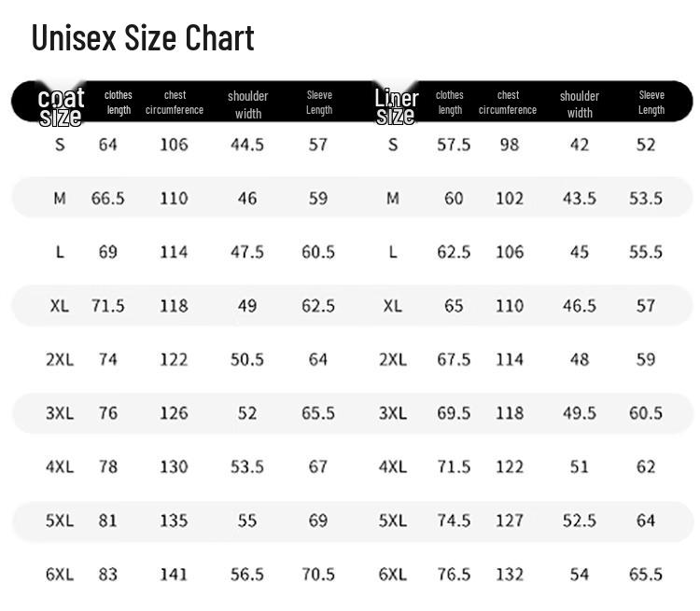The width and height of the screenshot is (700, 611).
Task: Select the coat size 'XL' row label
Action: click(60, 306)
